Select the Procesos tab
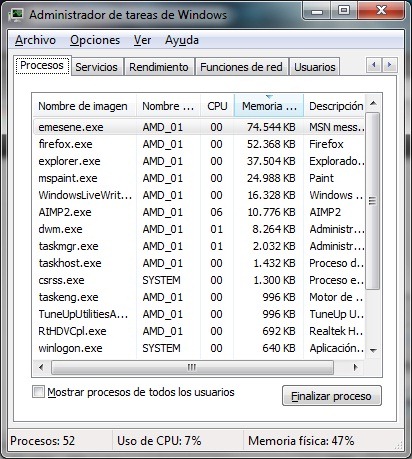 click(42, 65)
